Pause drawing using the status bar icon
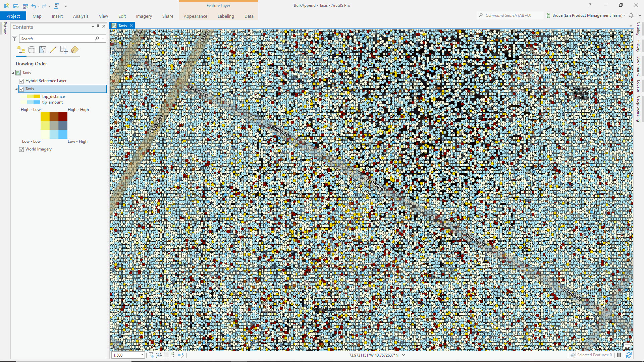The image size is (644, 362). point(619,355)
